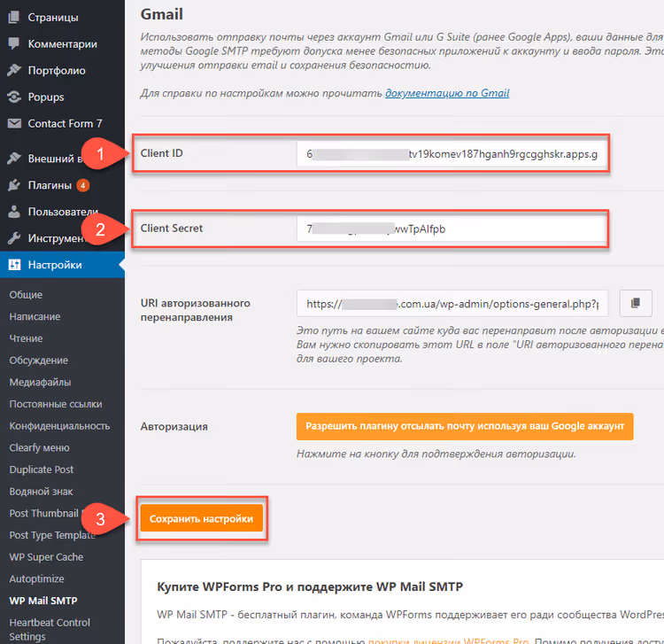Click the Users person icon
Screen dimensions: 664x644
[x=14, y=212]
